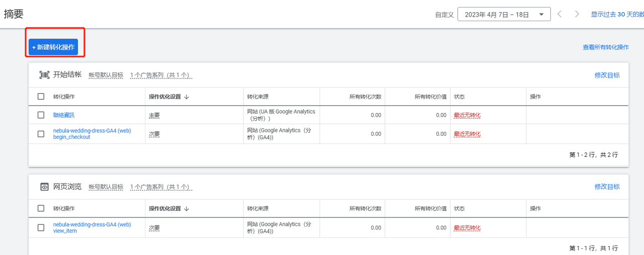Open the 聯絡資訊 conversion action
Viewport: 644px width, 255px height.
[x=64, y=115]
